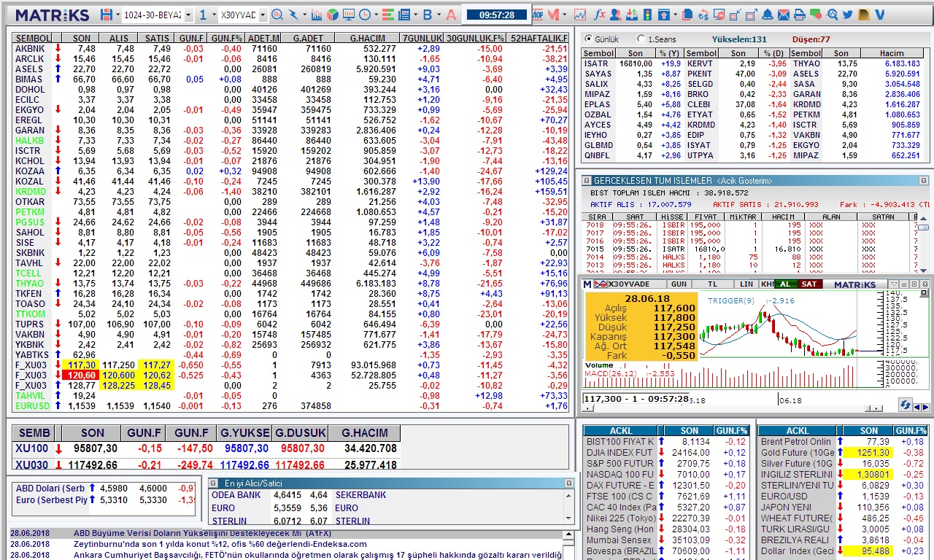Click the 117,300 price info field below chart

coord(636,399)
